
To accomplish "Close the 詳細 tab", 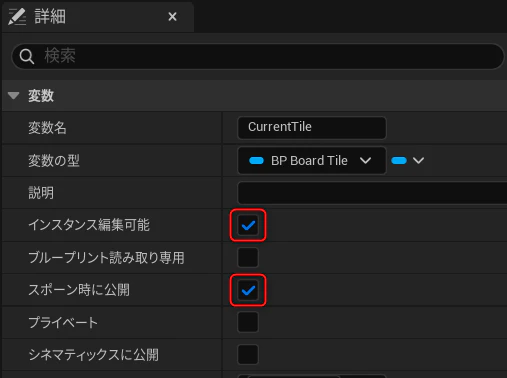I will coord(172,16).
